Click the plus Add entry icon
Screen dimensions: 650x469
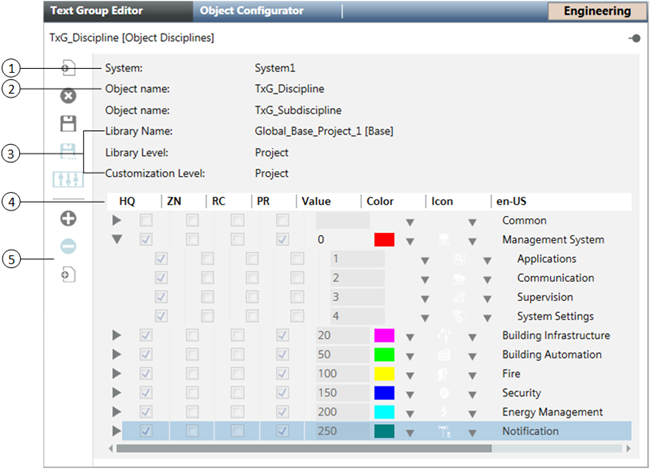coord(68,218)
